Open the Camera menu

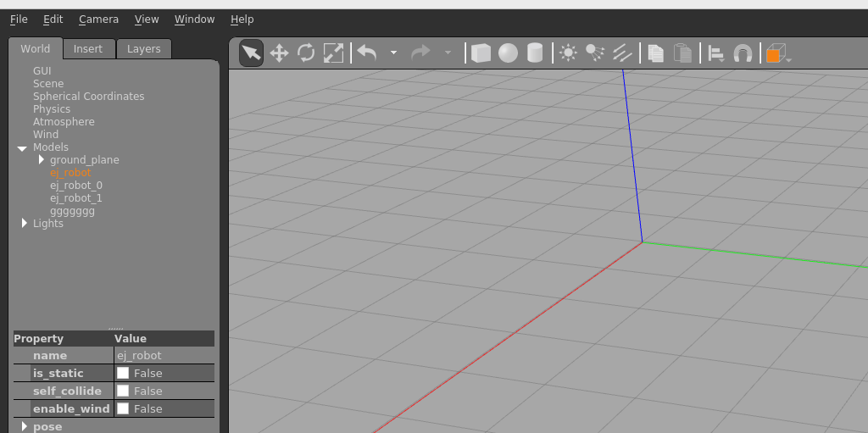[98, 19]
